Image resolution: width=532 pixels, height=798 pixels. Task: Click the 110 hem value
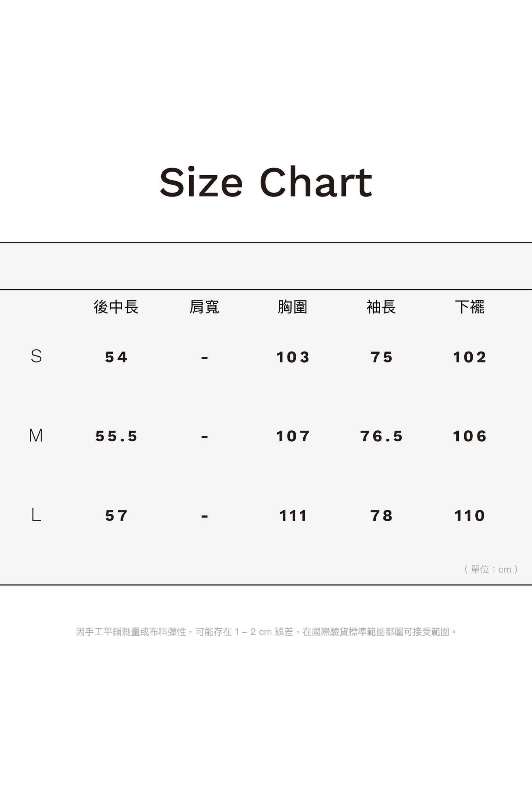coord(470,516)
